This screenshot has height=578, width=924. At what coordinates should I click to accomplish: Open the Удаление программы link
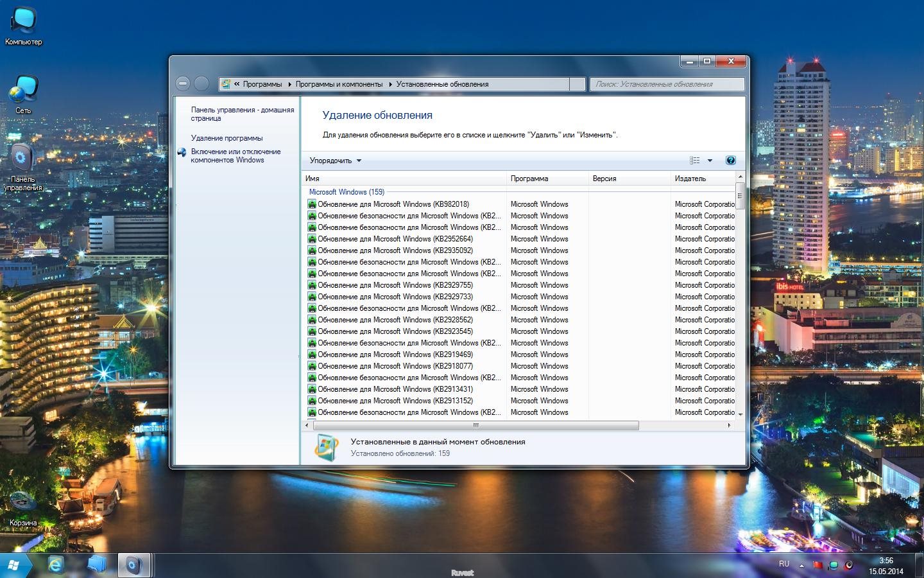point(227,138)
